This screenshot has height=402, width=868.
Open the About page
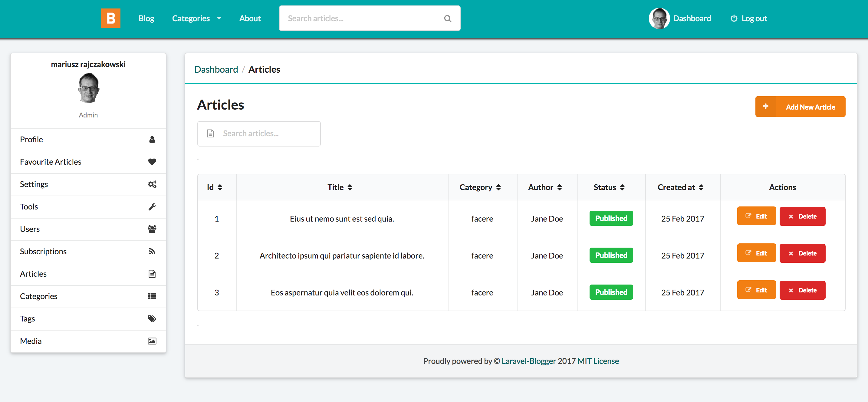pyautogui.click(x=250, y=18)
